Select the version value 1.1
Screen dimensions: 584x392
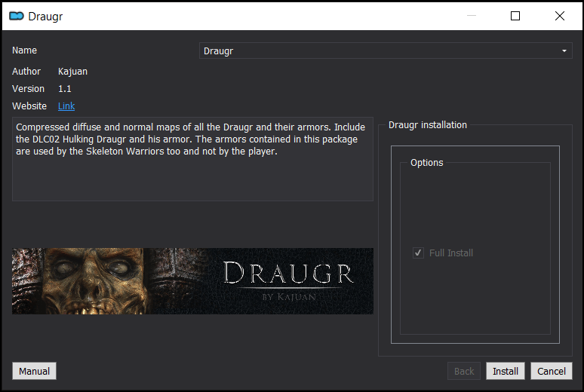point(64,89)
